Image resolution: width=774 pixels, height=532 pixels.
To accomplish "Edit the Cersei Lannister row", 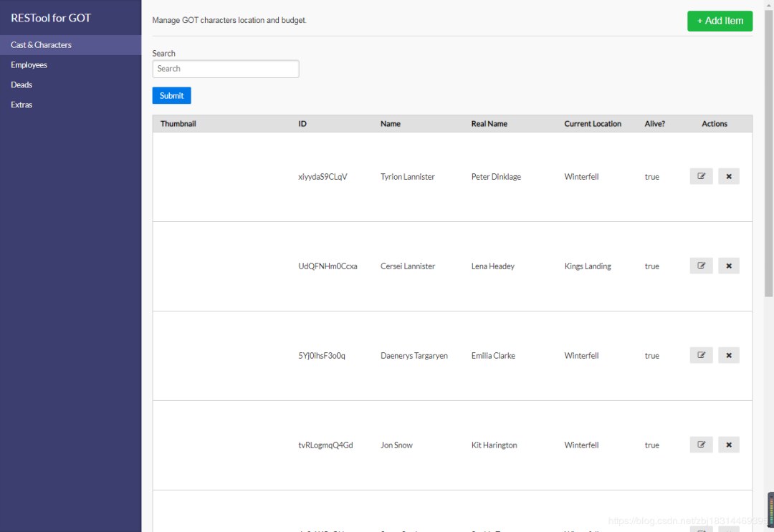I will 701,266.
